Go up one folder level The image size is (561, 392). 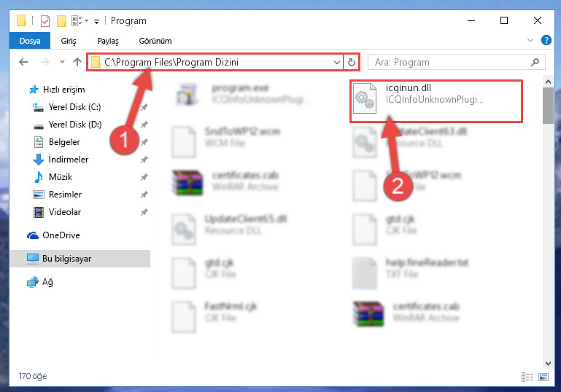77,62
